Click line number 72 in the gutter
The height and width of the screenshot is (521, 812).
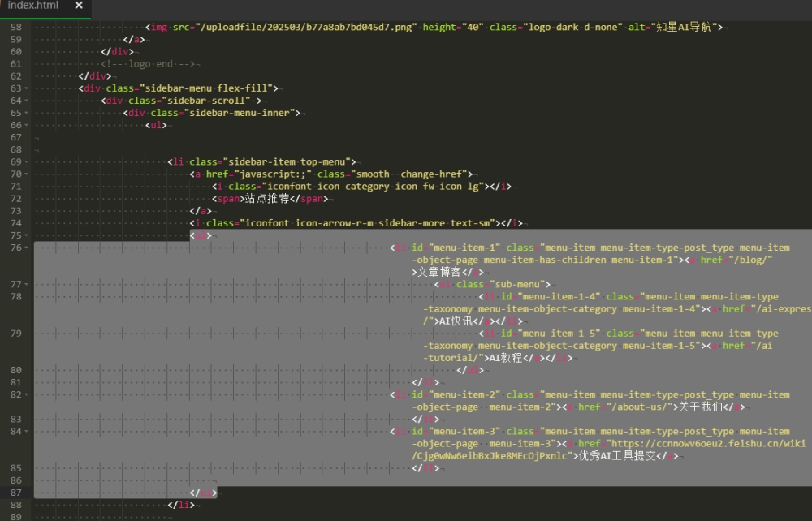click(16, 199)
